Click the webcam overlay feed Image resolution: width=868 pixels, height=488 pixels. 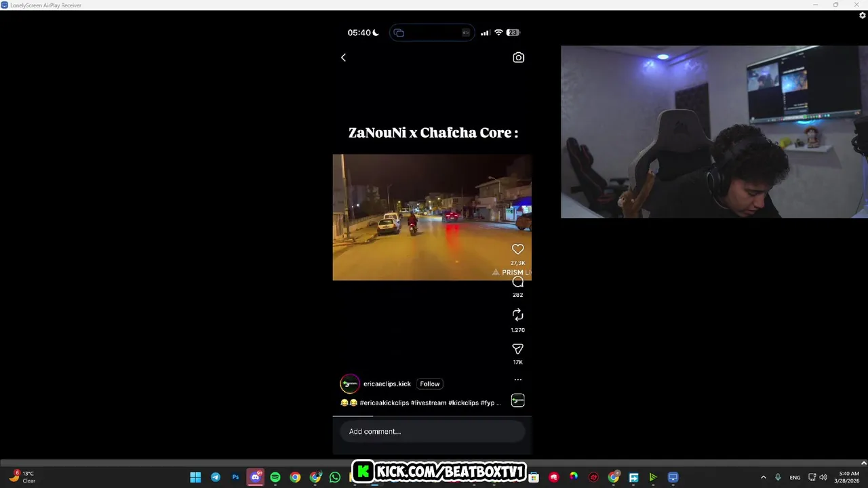pos(714,132)
